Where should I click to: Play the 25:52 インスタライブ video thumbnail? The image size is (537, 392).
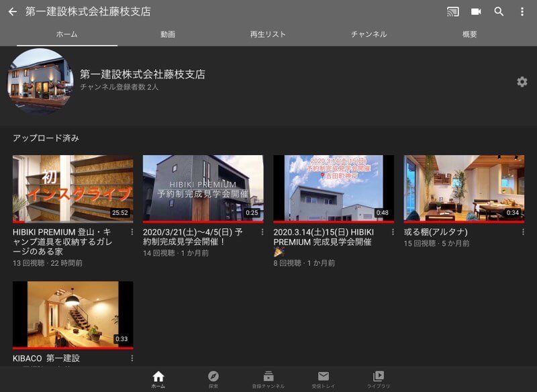72,189
